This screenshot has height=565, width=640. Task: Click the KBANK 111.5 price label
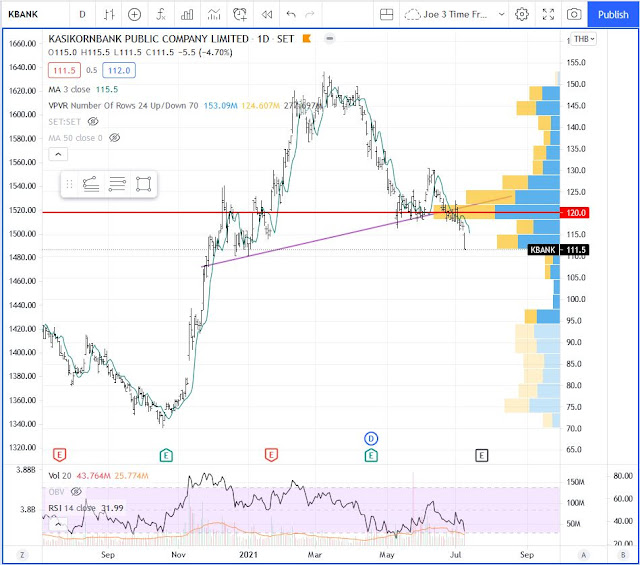click(558, 250)
